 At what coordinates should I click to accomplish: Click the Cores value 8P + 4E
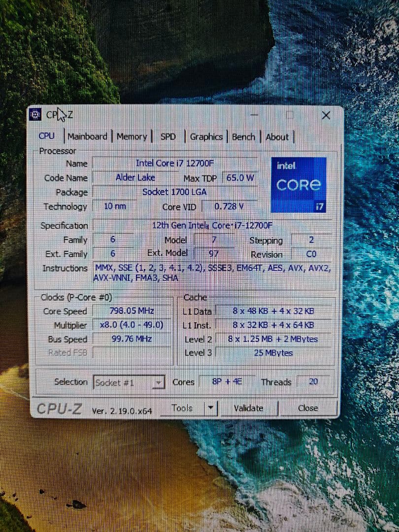coord(227,381)
